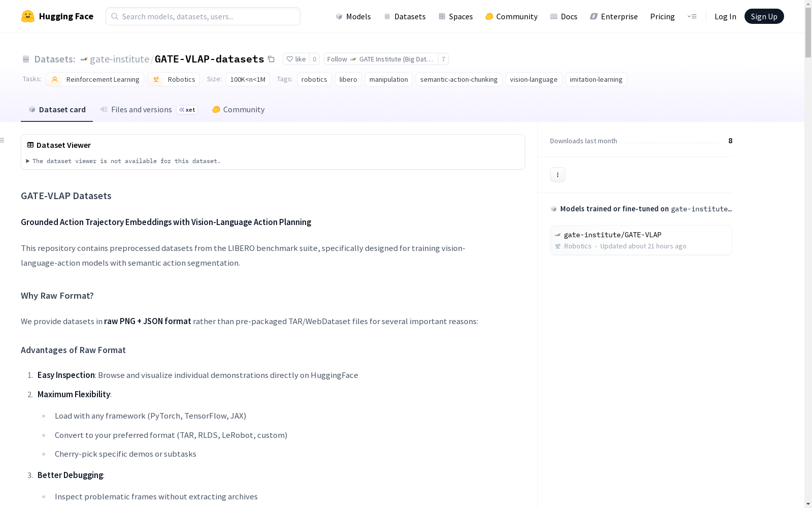Click the GATE Institute avatar in Follow button

[353, 59]
